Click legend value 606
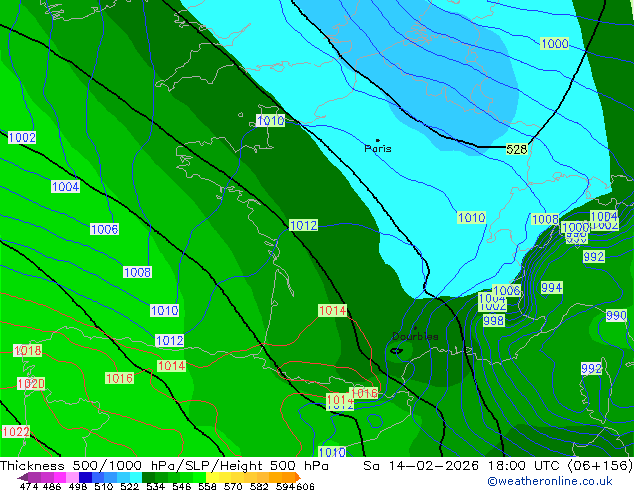This screenshot has height=490, width=634. (304, 486)
